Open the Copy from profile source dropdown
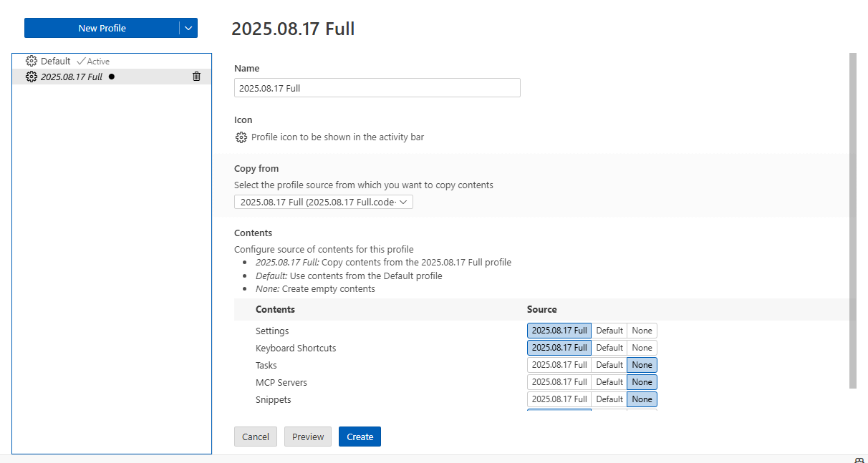Screen dimensions: 868x463 coord(324,203)
